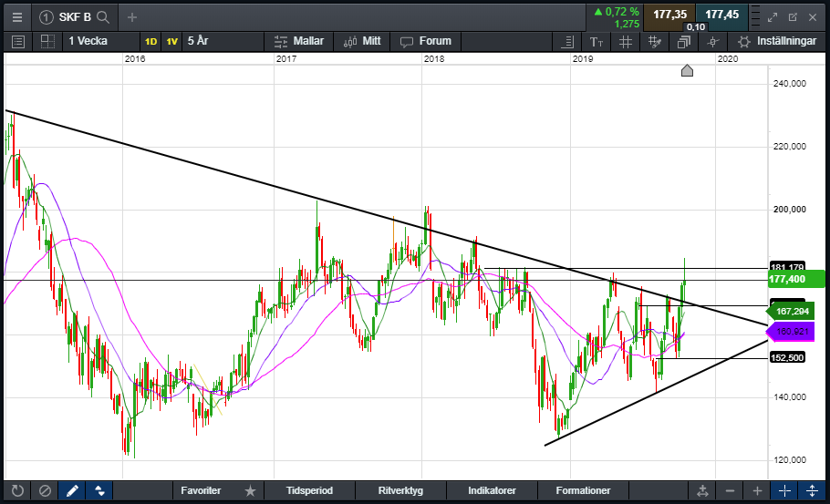The width and height of the screenshot is (830, 504).
Task: Click the refresh chart icon
Action: pos(17,490)
